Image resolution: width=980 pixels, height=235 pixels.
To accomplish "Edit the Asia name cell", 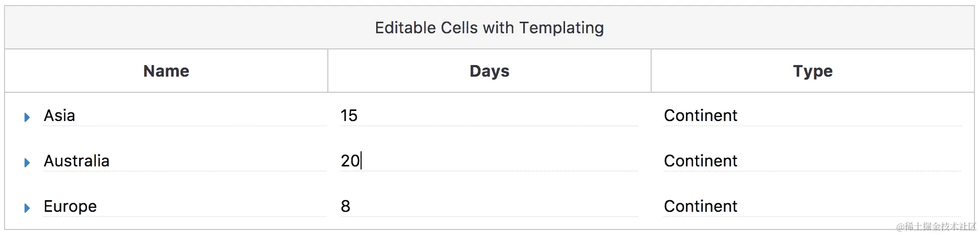I will click(x=184, y=115).
